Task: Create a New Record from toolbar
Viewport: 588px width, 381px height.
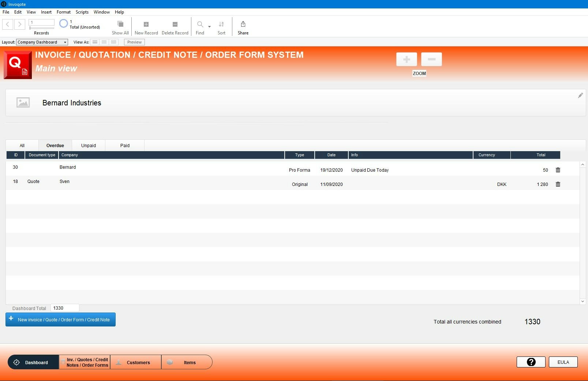Action: 146,27
